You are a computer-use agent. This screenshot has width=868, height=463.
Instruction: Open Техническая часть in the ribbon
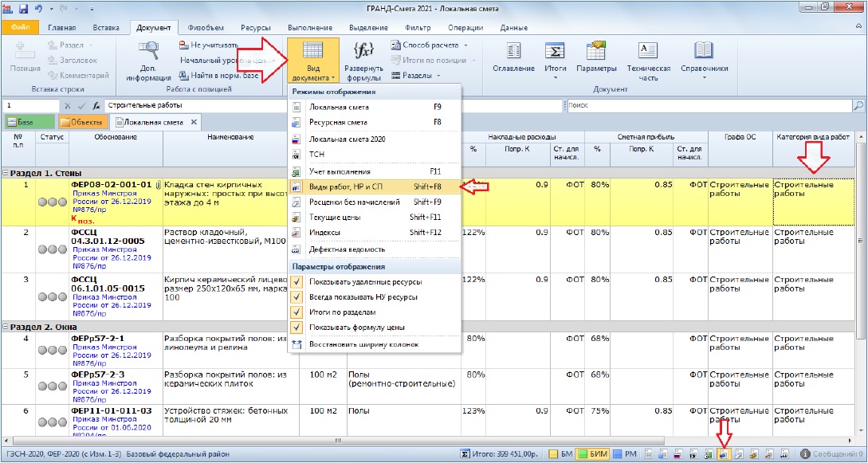click(649, 62)
